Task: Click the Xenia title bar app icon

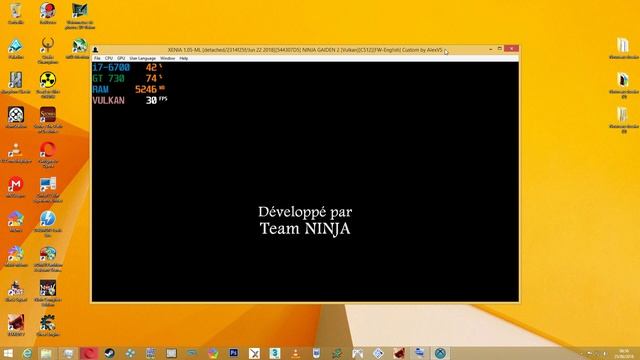Action: pyautogui.click(x=96, y=50)
